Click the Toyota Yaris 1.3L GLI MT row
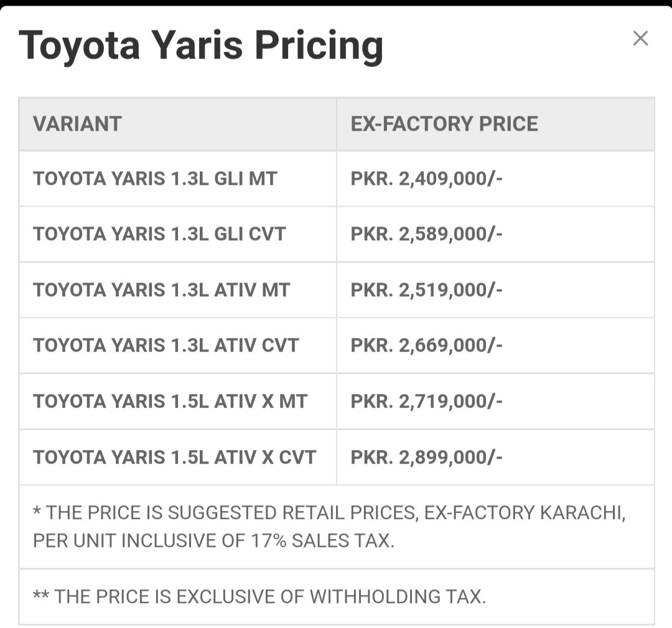This screenshot has height=628, width=672. tap(337, 179)
